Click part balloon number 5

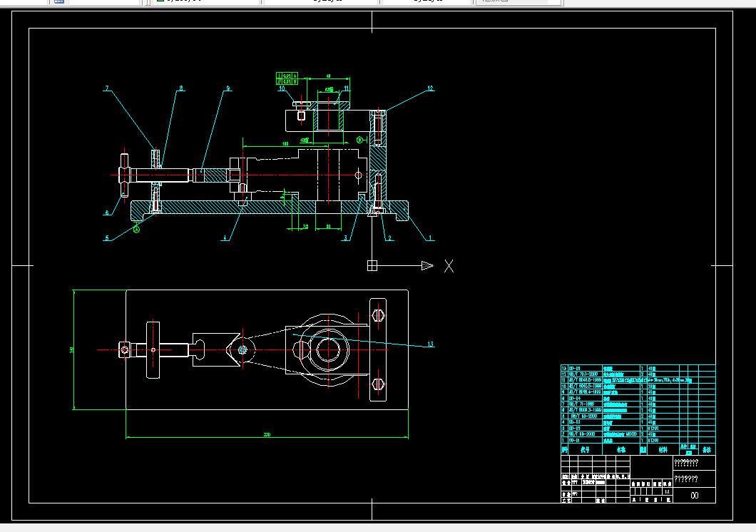(x=107, y=237)
